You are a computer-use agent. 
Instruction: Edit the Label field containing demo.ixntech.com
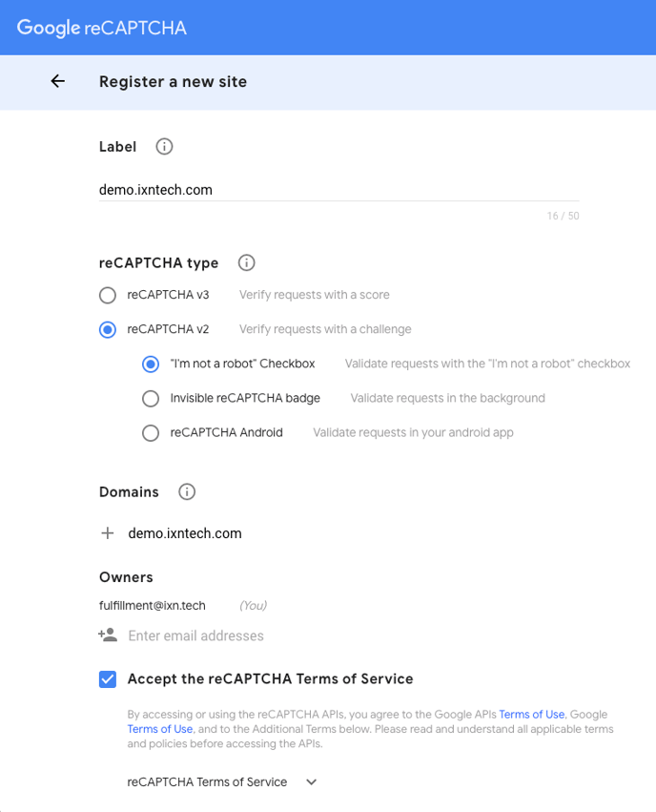click(338, 190)
